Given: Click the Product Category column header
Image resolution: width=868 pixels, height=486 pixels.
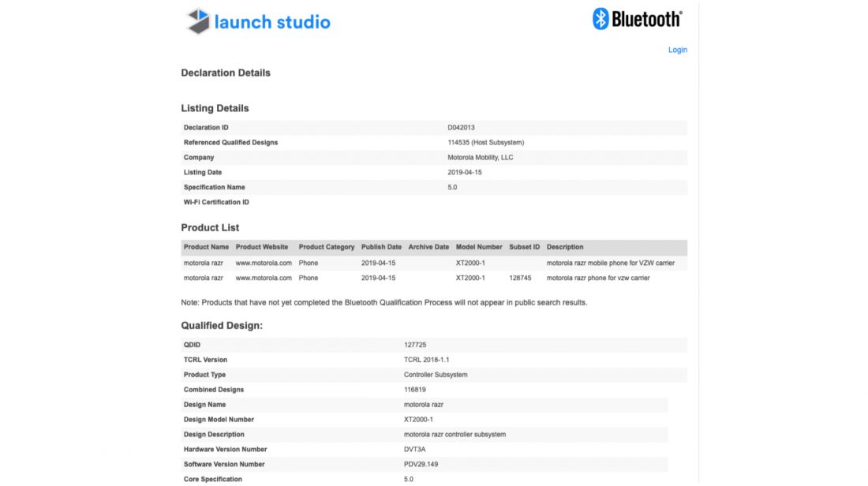Looking at the screenshot, I should pos(327,247).
